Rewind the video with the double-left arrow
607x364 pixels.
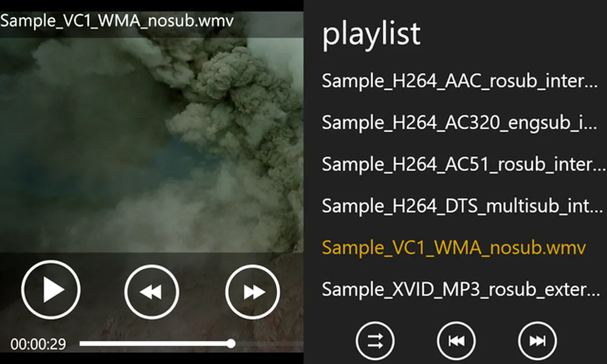[151, 292]
